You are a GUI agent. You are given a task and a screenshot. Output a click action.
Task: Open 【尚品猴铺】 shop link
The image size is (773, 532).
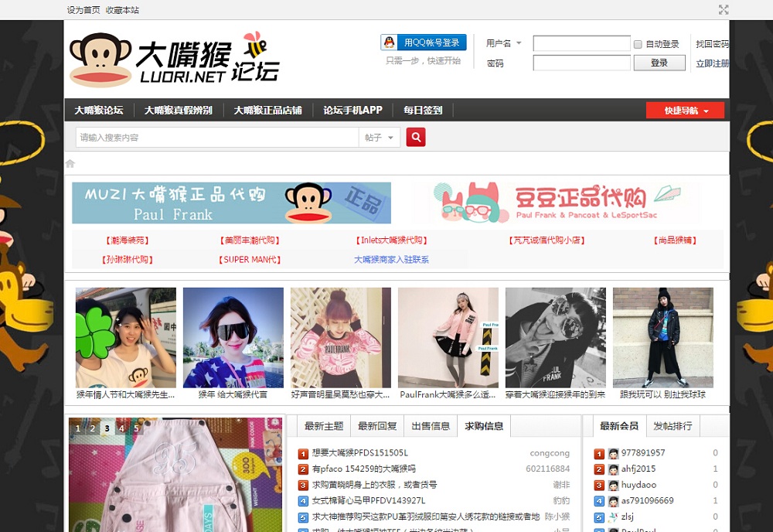[675, 240]
